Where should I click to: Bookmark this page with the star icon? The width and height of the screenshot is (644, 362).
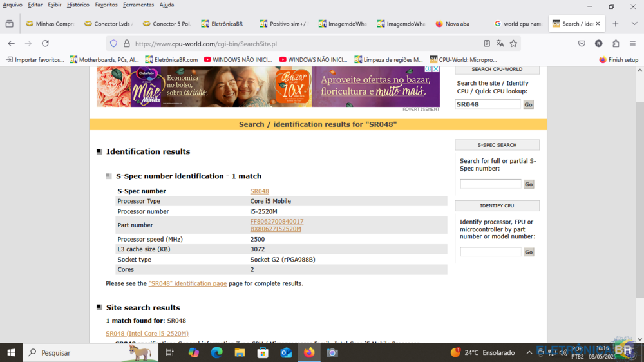(x=513, y=43)
